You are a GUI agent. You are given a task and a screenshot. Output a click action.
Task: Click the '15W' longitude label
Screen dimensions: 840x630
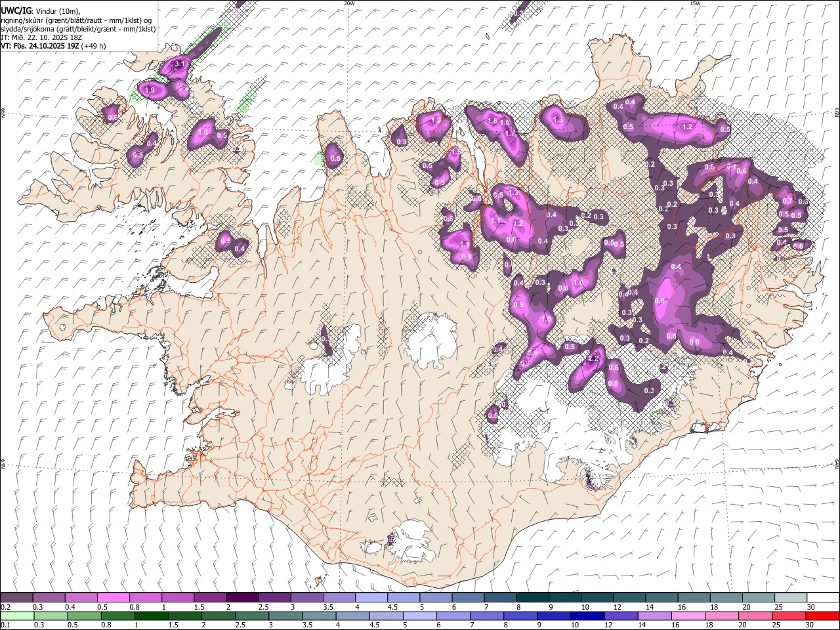pos(695,3)
